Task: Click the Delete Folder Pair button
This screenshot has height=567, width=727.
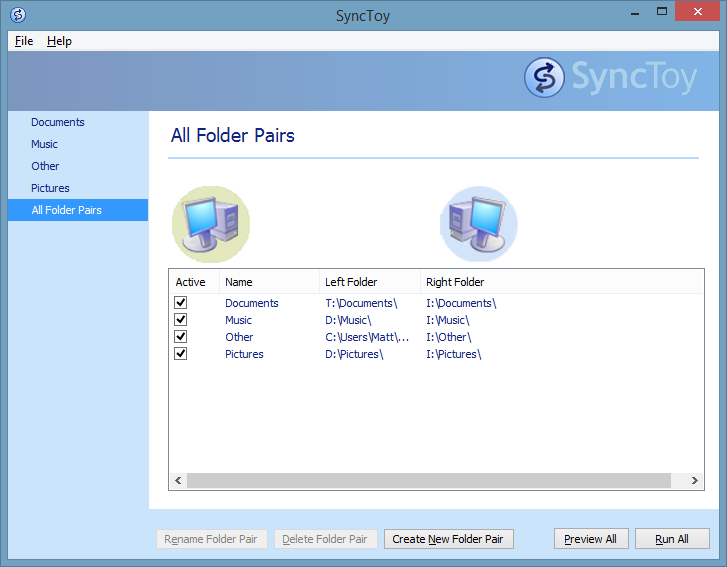Action: coord(325,539)
